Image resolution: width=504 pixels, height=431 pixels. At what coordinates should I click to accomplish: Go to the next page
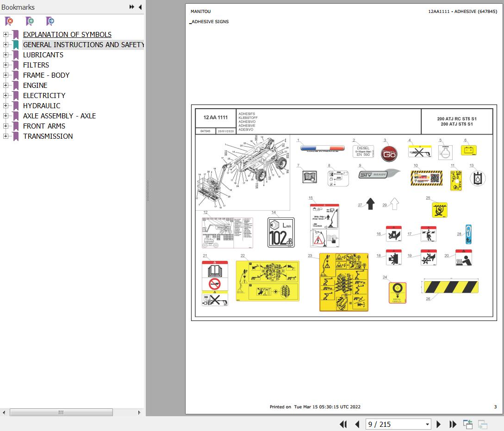(439, 424)
